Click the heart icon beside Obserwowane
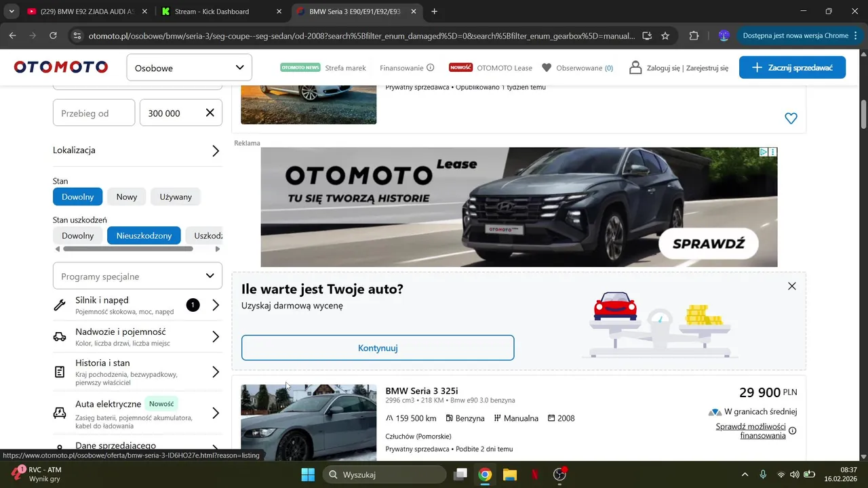Screen dimensions: 868x488 pyautogui.click(x=547, y=68)
